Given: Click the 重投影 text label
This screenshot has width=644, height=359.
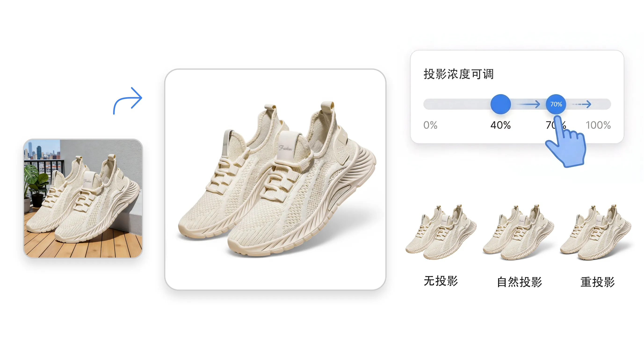Looking at the screenshot, I should coord(597,282).
